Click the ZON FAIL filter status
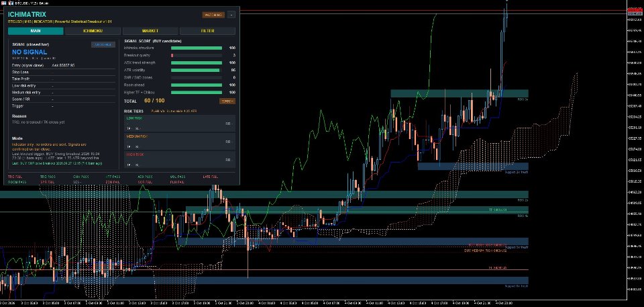This screenshot has width=644, height=307. 113,182
